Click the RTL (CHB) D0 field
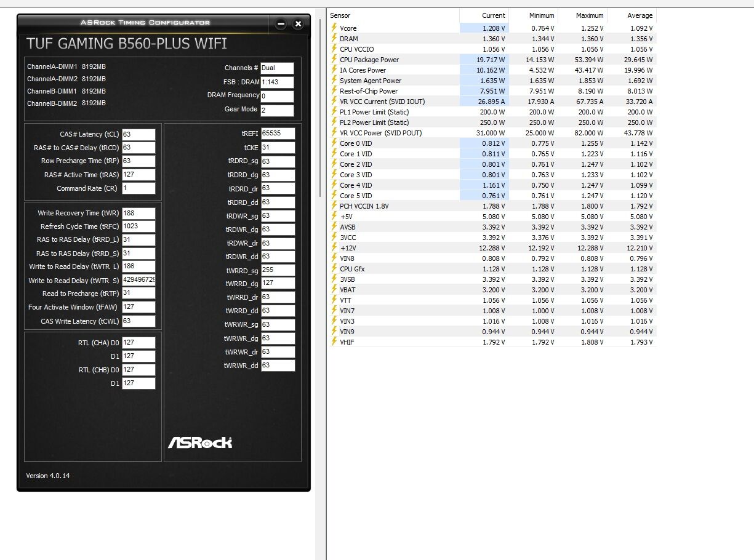 point(138,370)
